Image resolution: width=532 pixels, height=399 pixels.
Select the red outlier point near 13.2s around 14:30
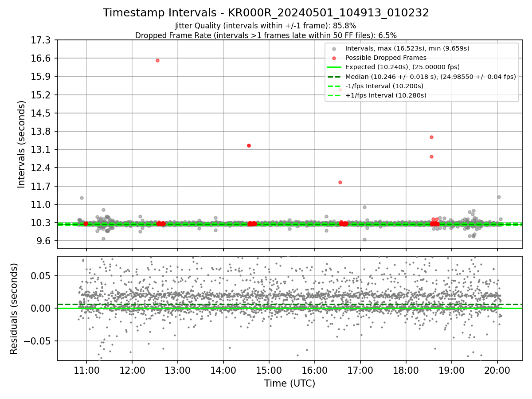pos(249,145)
